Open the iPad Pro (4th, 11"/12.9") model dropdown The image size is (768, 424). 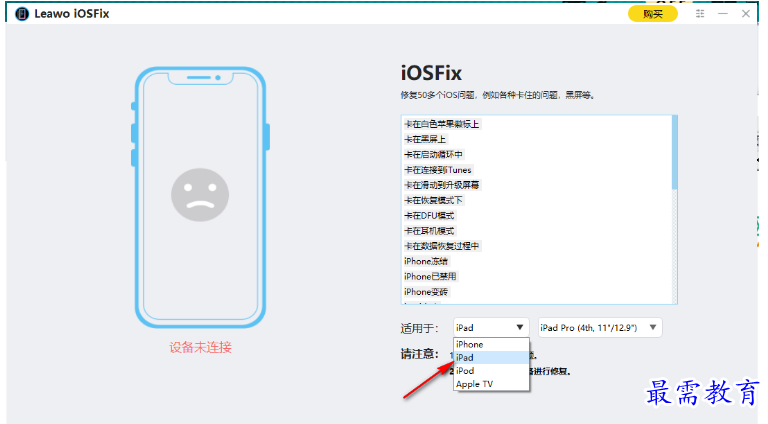pos(600,328)
